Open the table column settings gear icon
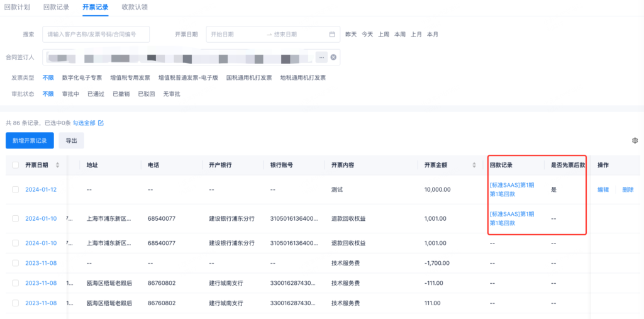Viewport: 644px width, 319px height. 635,140
